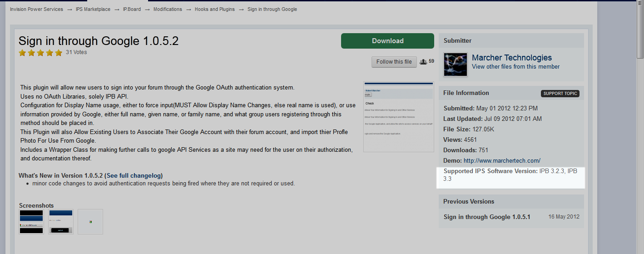Click the Follow this file button
The image size is (644, 254).
(x=394, y=62)
